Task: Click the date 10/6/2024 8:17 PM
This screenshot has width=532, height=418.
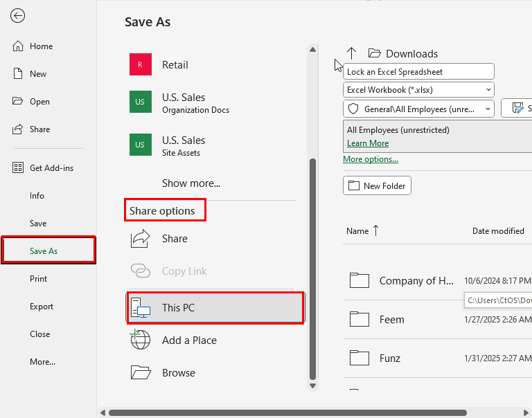Action: (x=497, y=281)
